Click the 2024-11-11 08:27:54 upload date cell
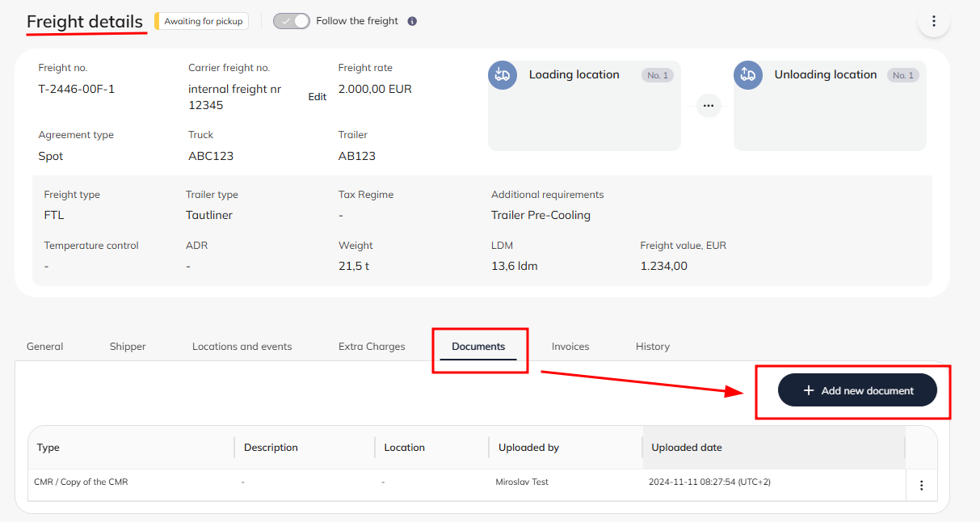 click(710, 482)
